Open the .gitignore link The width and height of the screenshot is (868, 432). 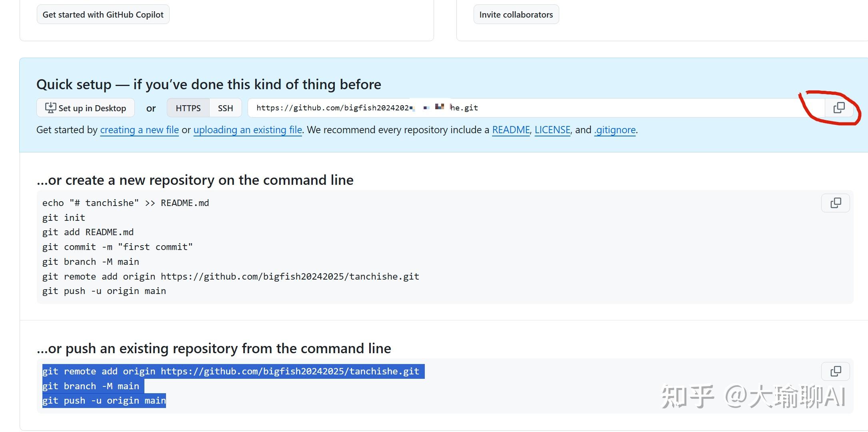pyautogui.click(x=615, y=130)
